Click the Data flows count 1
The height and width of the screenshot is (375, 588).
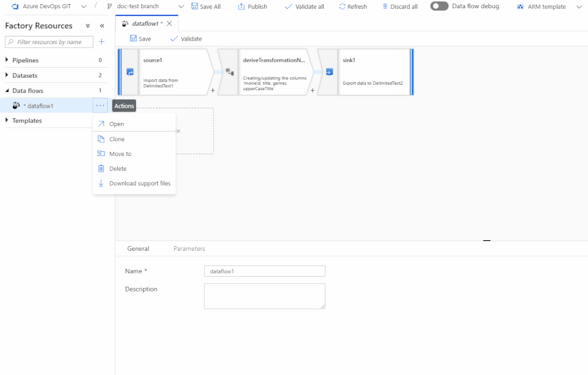click(100, 91)
